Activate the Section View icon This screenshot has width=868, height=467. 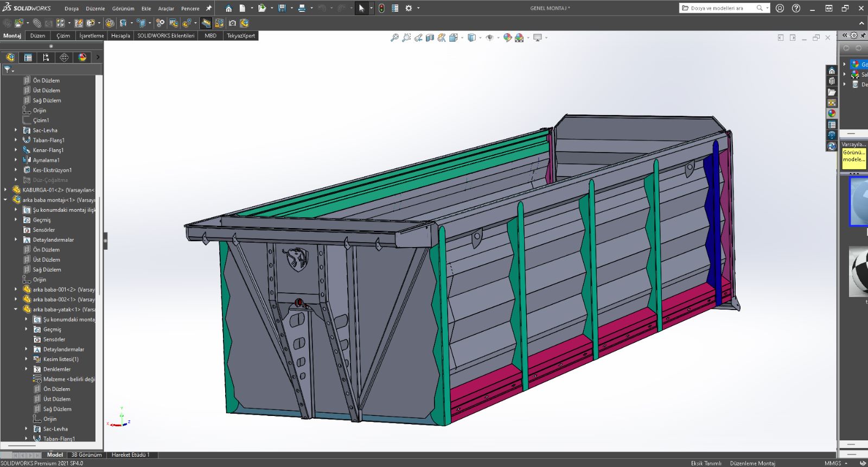[x=430, y=37]
